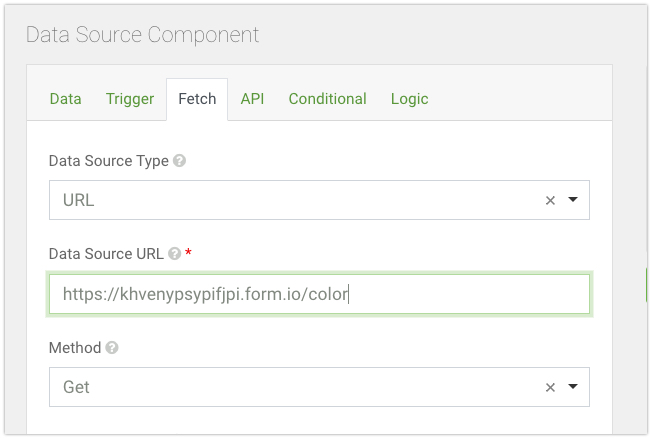Screen dimensions: 652x439
Task: Clear the Method selection with X
Action: (550, 387)
